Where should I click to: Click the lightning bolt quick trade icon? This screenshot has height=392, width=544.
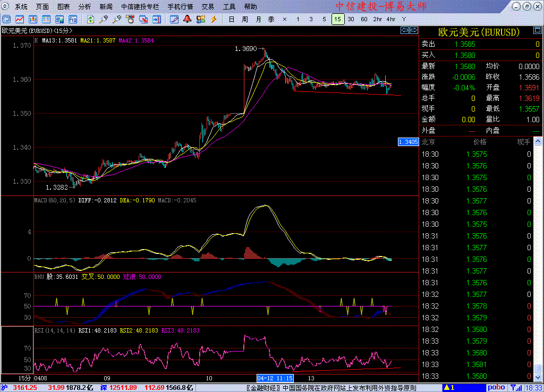214,19
